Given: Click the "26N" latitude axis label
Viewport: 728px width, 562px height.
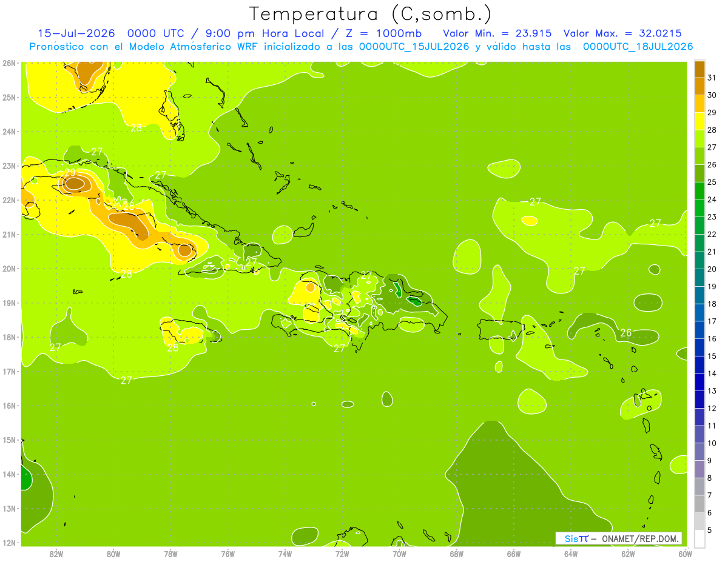Looking at the screenshot, I should (x=9, y=63).
